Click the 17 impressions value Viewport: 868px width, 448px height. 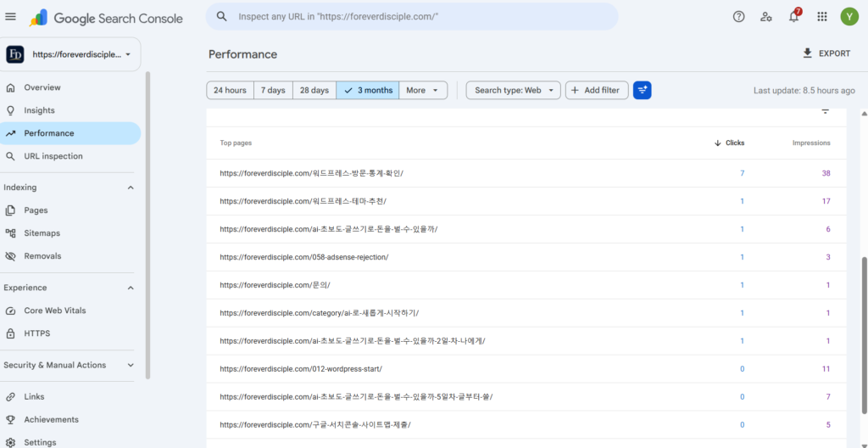click(826, 201)
